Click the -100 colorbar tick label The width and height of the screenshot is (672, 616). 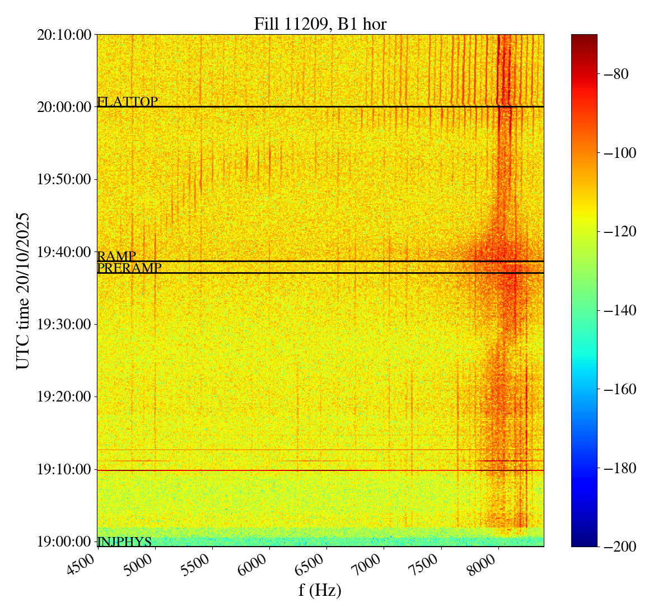[x=618, y=153]
